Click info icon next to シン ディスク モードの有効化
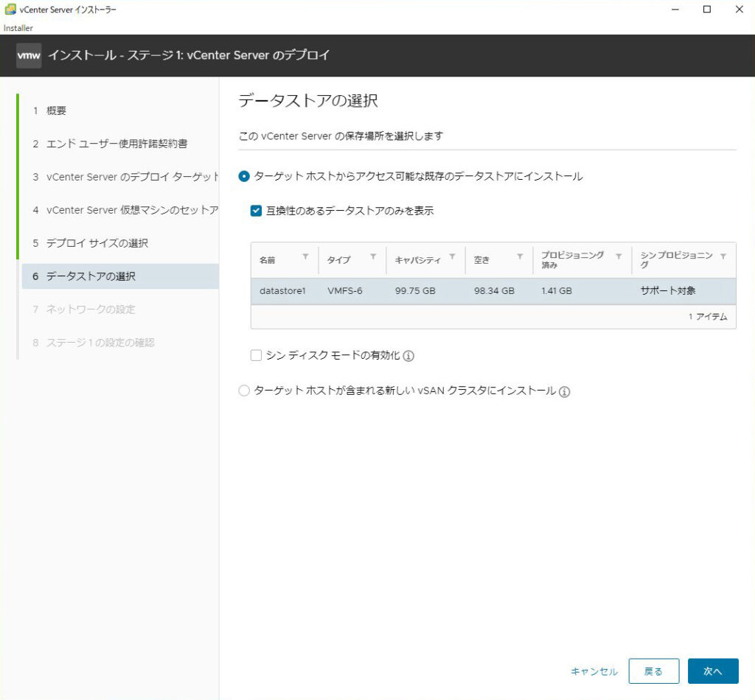 (408, 356)
